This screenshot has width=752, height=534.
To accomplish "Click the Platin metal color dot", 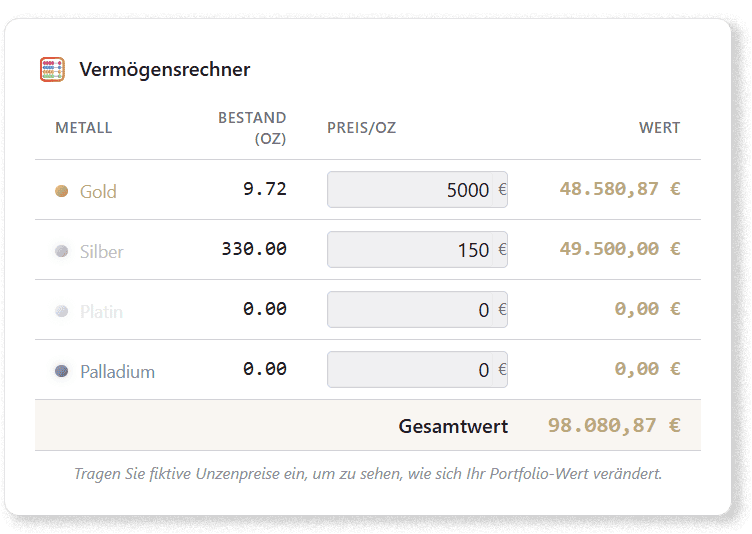I will [x=62, y=311].
